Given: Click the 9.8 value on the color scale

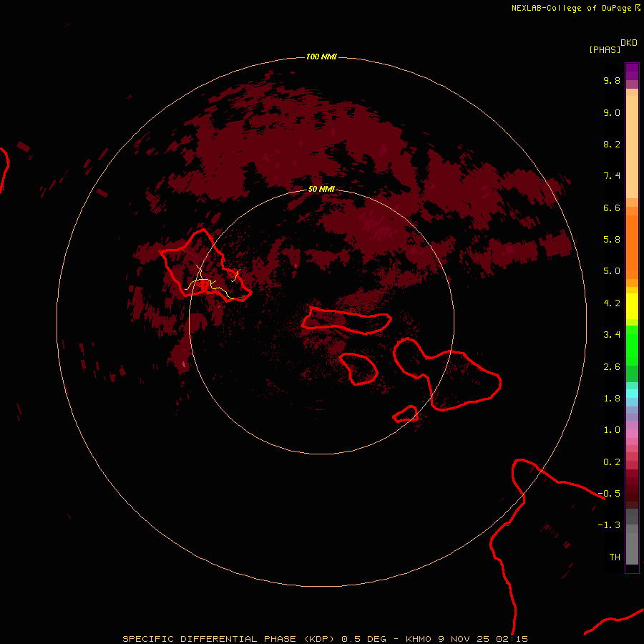Looking at the screenshot, I should coord(612,80).
